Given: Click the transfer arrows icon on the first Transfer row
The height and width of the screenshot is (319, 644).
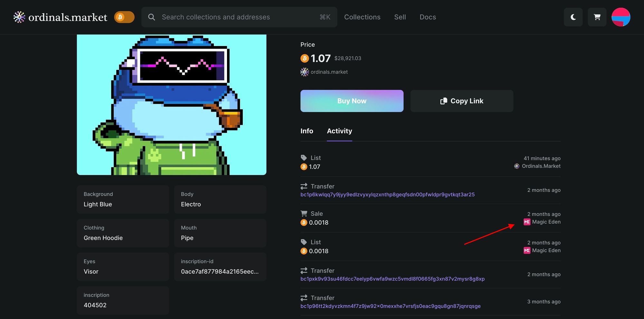Looking at the screenshot, I should click(303, 186).
